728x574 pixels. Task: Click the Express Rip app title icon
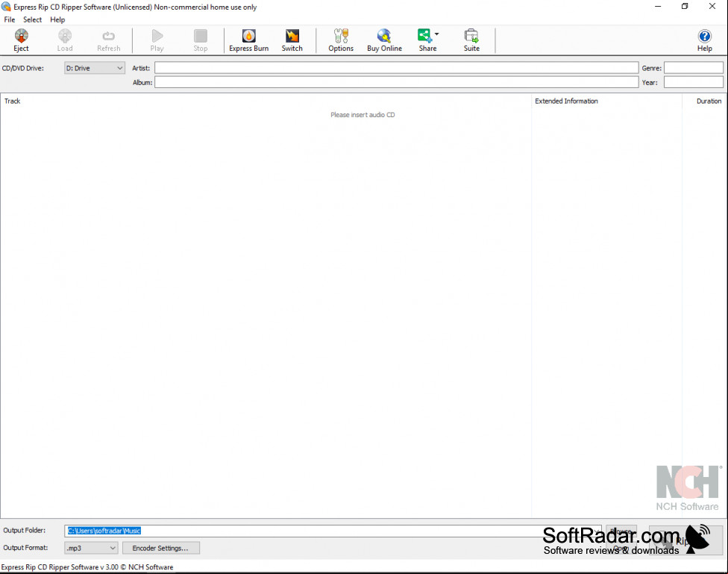pyautogui.click(x=6, y=7)
